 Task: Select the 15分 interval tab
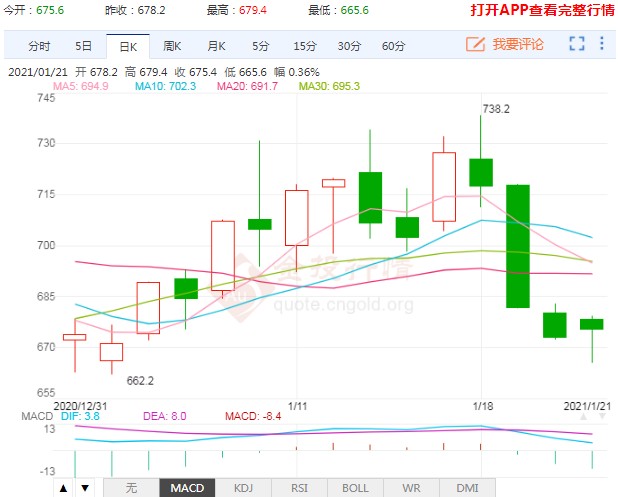[305, 46]
